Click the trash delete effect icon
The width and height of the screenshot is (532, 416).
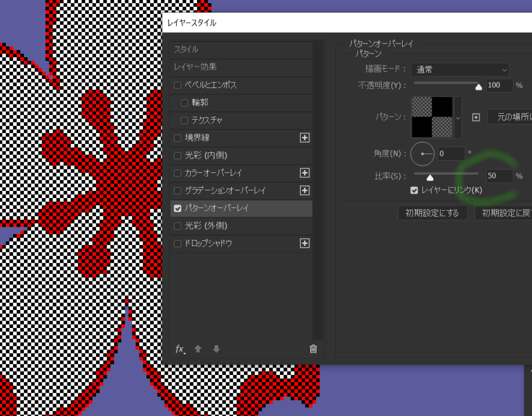[313, 349]
